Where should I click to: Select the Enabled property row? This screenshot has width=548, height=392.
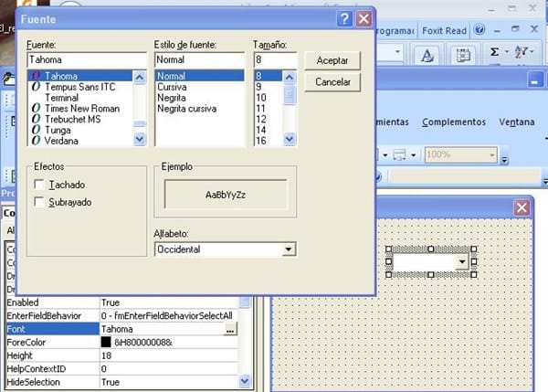pos(121,302)
